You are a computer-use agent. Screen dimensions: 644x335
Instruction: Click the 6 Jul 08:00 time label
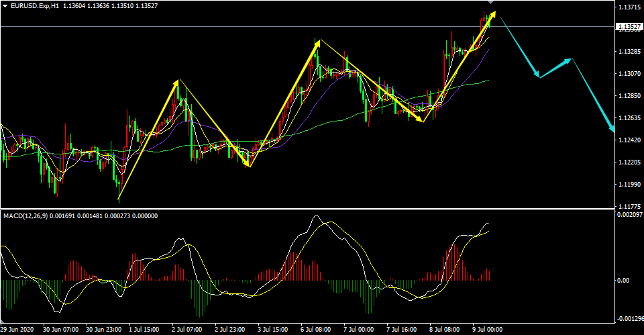pyautogui.click(x=315, y=329)
